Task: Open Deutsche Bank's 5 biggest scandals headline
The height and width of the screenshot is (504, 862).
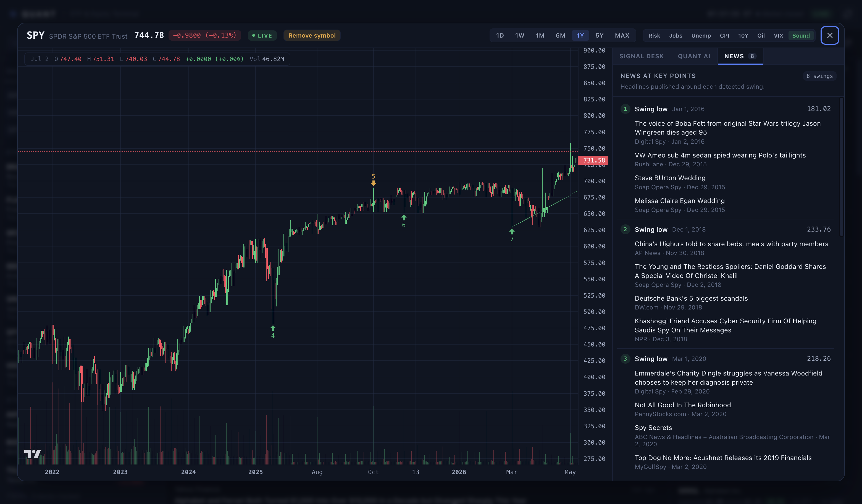Action: click(691, 298)
